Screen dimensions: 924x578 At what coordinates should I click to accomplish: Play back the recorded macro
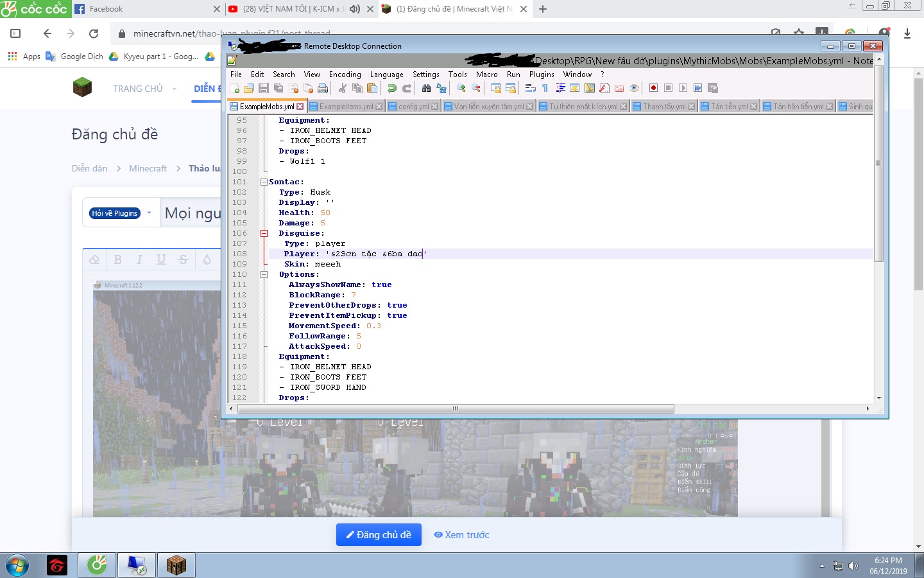coord(683,88)
